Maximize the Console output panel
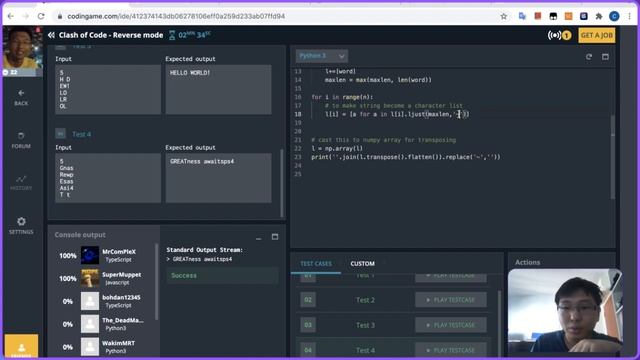The height and width of the screenshot is (360, 640). coord(275,237)
